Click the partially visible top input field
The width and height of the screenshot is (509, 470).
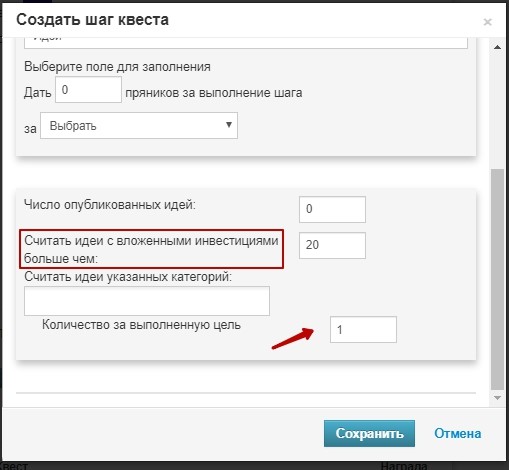[x=246, y=43]
